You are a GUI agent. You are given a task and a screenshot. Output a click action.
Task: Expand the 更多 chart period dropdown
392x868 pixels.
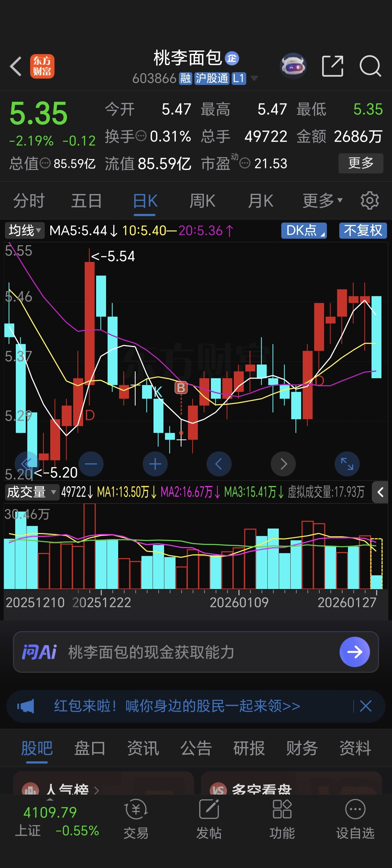pyautogui.click(x=323, y=201)
